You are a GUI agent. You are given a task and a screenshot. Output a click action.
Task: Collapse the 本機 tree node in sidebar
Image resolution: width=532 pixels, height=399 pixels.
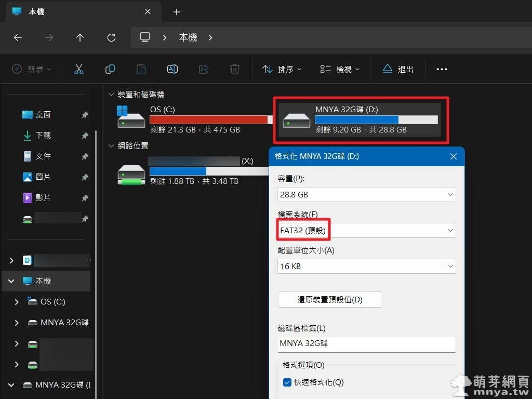click(x=11, y=281)
